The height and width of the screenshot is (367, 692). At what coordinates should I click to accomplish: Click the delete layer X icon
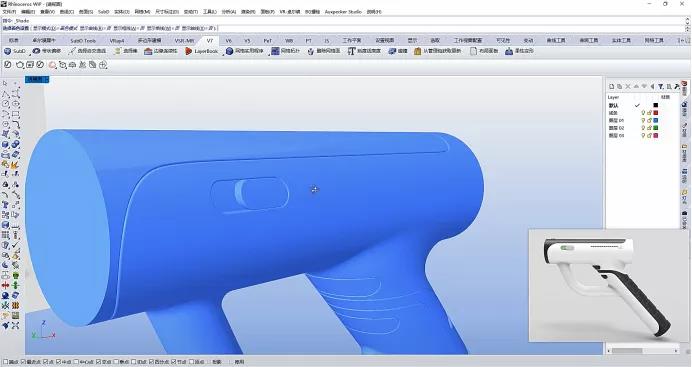click(x=628, y=87)
